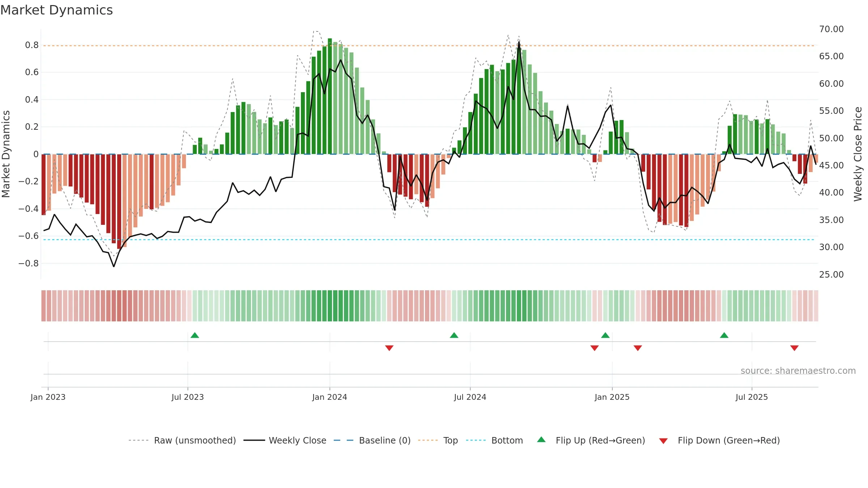This screenshot has width=868, height=488.
Task: Select the first Flip Down marker before Jan 2025
Action: click(595, 348)
